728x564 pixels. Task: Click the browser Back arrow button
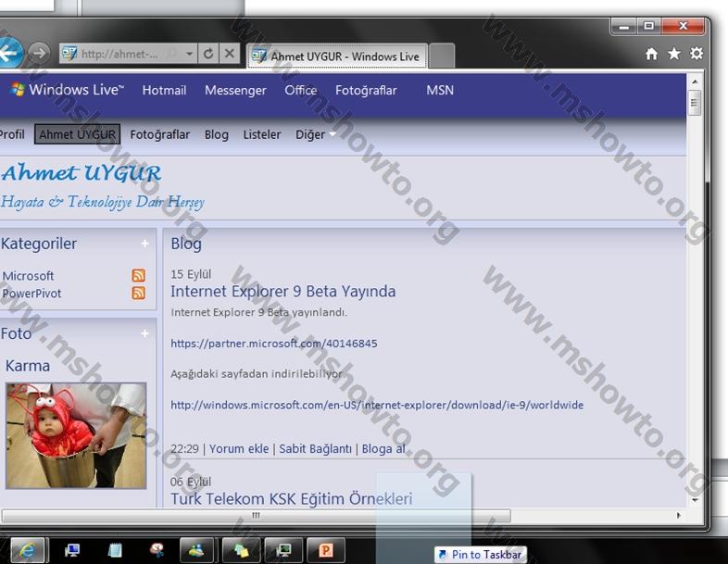[x=9, y=54]
